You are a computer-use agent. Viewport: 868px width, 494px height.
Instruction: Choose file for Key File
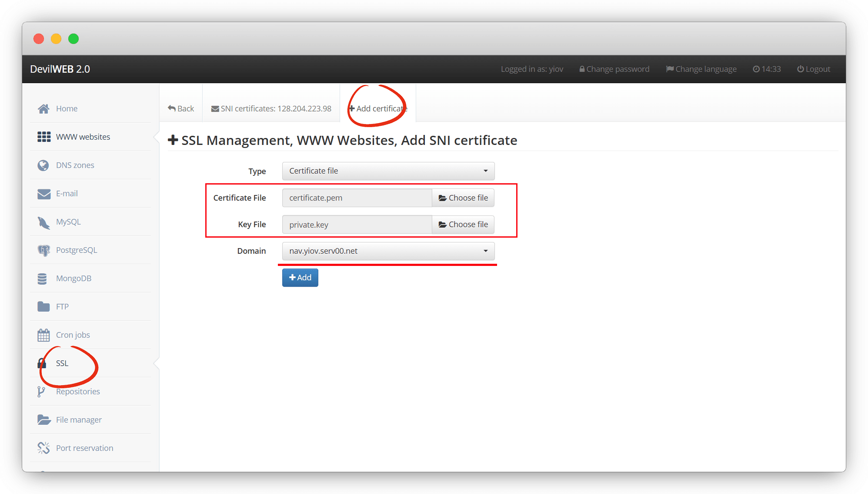click(x=463, y=225)
